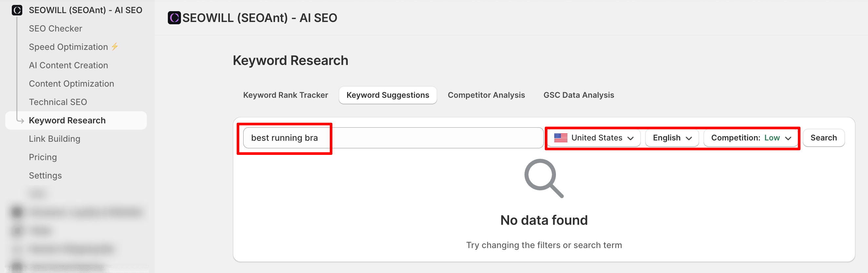Image resolution: width=868 pixels, height=273 pixels.
Task: Open the Competition: Low filter dropdown
Action: coord(751,138)
